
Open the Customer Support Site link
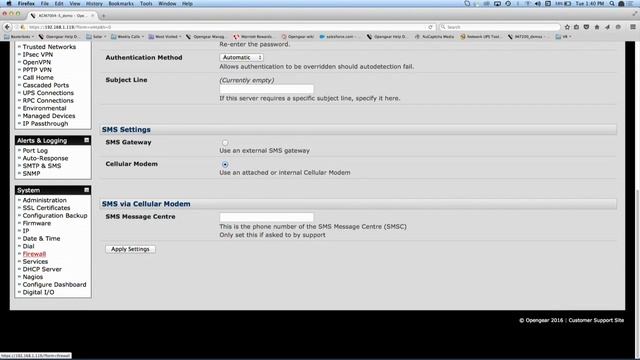pos(596,320)
